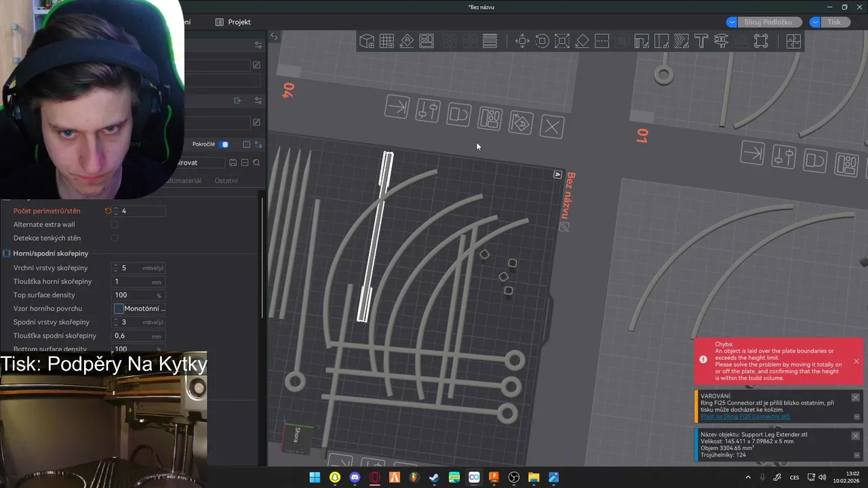Click the Tisk print button

pos(834,22)
